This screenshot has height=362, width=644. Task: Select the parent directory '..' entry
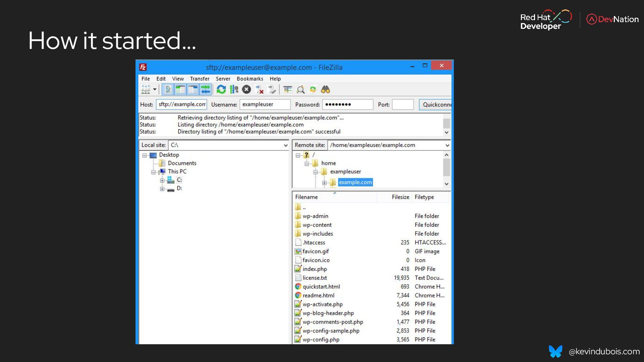tap(371, 207)
